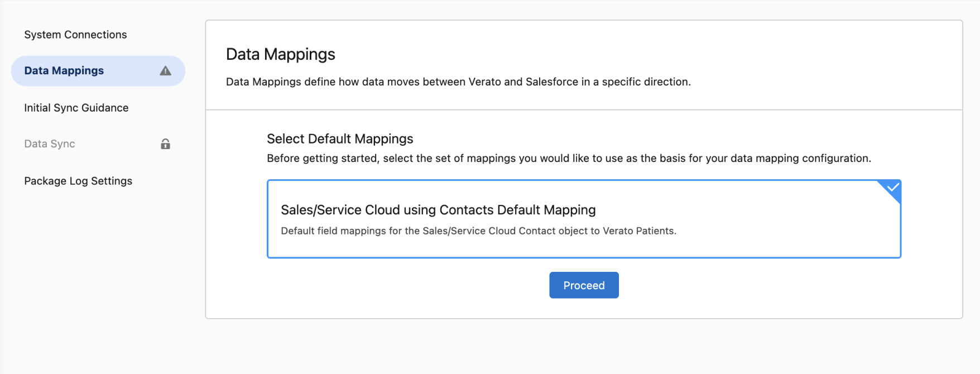Select the Data Mappings sidebar item
980x374 pixels.
pyautogui.click(x=98, y=71)
